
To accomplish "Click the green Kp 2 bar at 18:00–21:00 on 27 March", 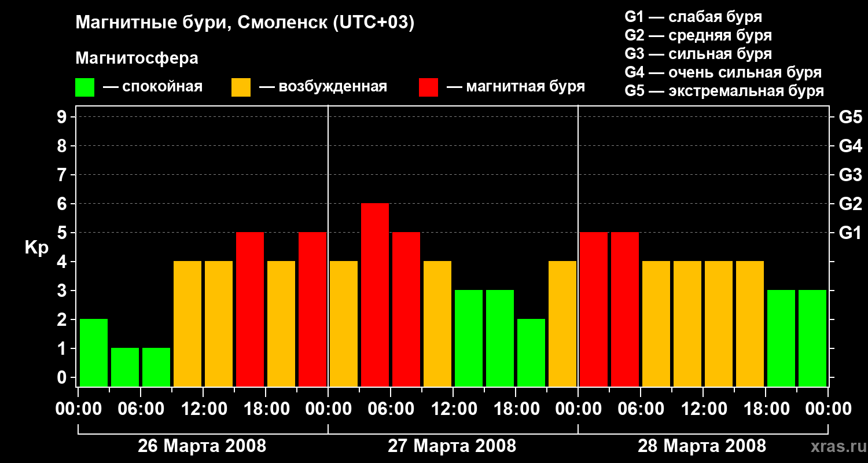I will (531, 353).
